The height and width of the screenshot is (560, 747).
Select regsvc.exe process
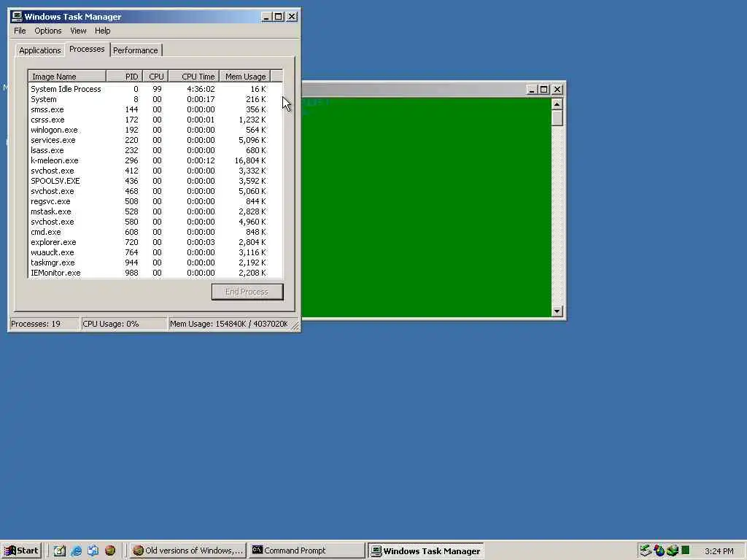click(155, 201)
